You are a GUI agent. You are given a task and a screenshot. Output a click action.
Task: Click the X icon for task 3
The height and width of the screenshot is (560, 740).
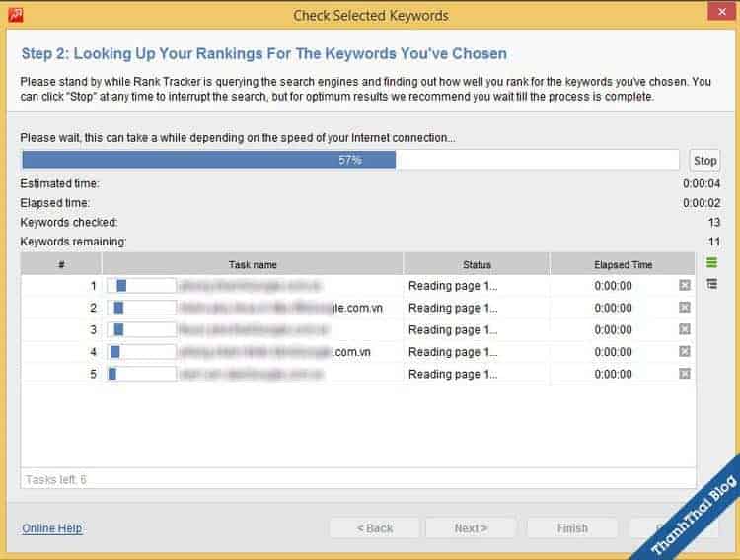point(684,330)
